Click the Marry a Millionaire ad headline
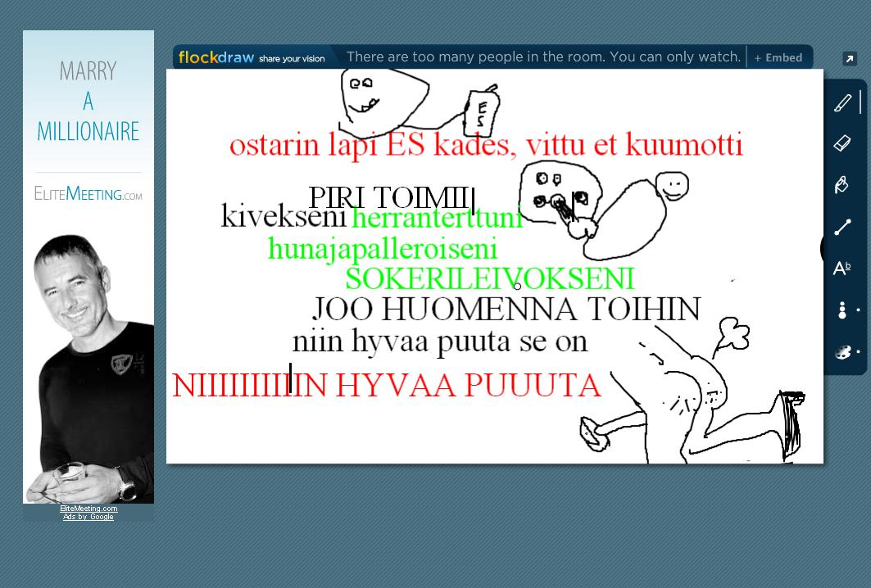The width and height of the screenshot is (871, 588). (x=88, y=101)
